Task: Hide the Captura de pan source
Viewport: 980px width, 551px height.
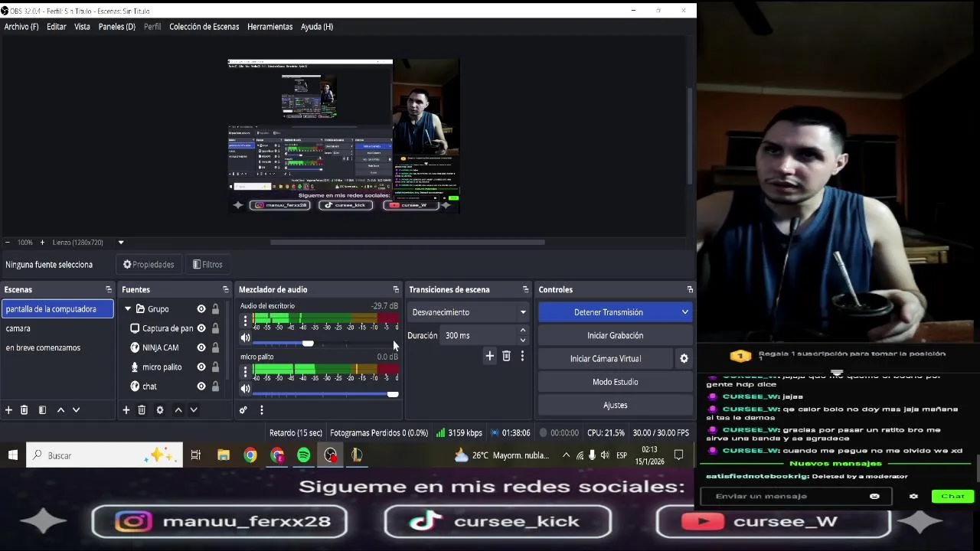Action: [x=201, y=328]
